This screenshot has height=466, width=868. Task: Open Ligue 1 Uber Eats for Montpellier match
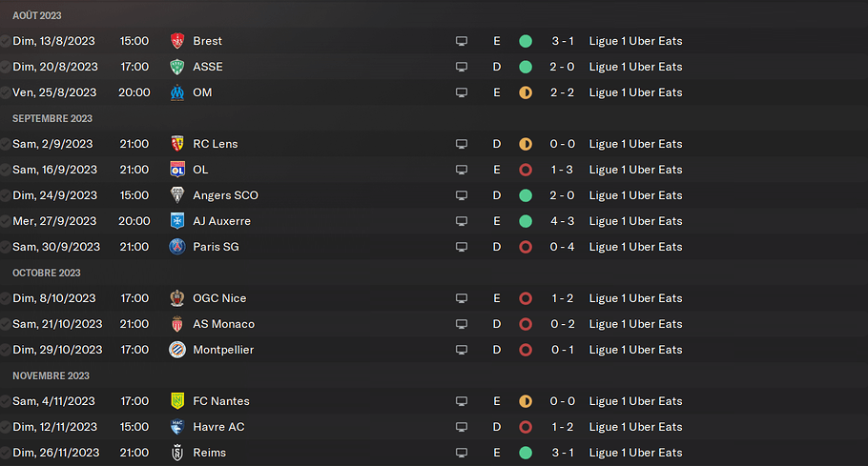pyautogui.click(x=635, y=350)
